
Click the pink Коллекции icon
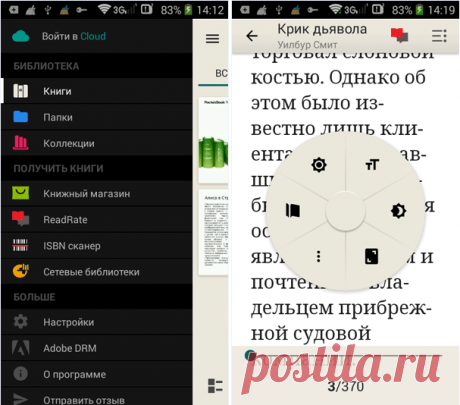[x=21, y=143]
